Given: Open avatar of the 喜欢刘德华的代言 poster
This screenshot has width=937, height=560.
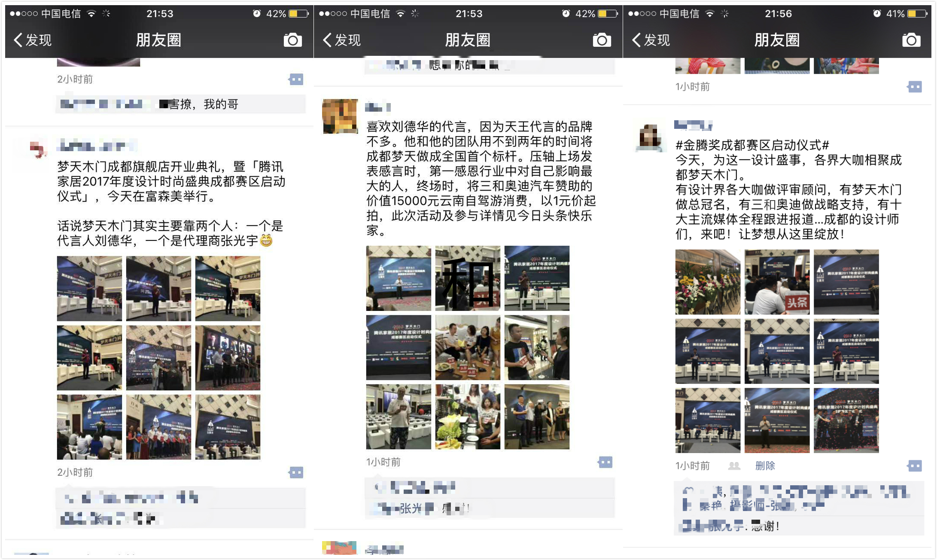Looking at the screenshot, I should (x=340, y=116).
